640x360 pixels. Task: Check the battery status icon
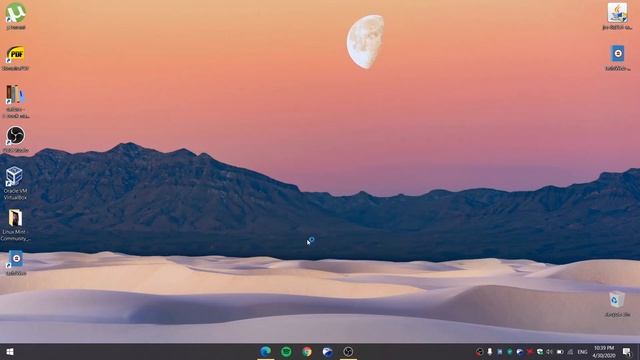560,352
